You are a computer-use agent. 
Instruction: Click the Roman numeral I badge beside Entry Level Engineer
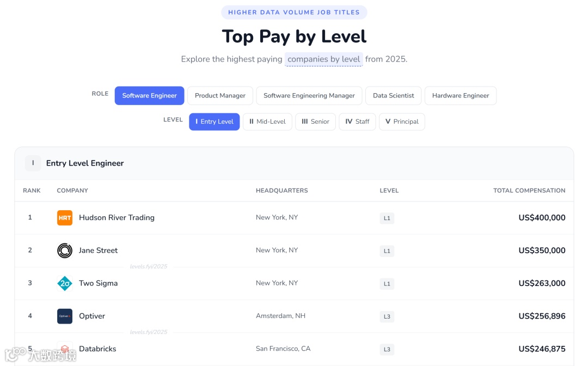[x=33, y=163]
